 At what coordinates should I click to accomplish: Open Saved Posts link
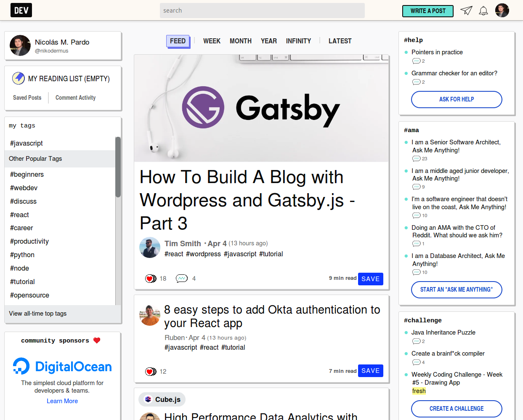click(x=27, y=98)
